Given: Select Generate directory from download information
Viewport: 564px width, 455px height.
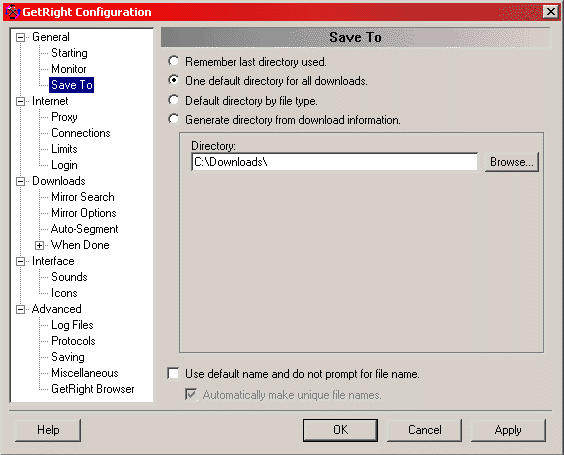Looking at the screenshot, I should pos(173,119).
